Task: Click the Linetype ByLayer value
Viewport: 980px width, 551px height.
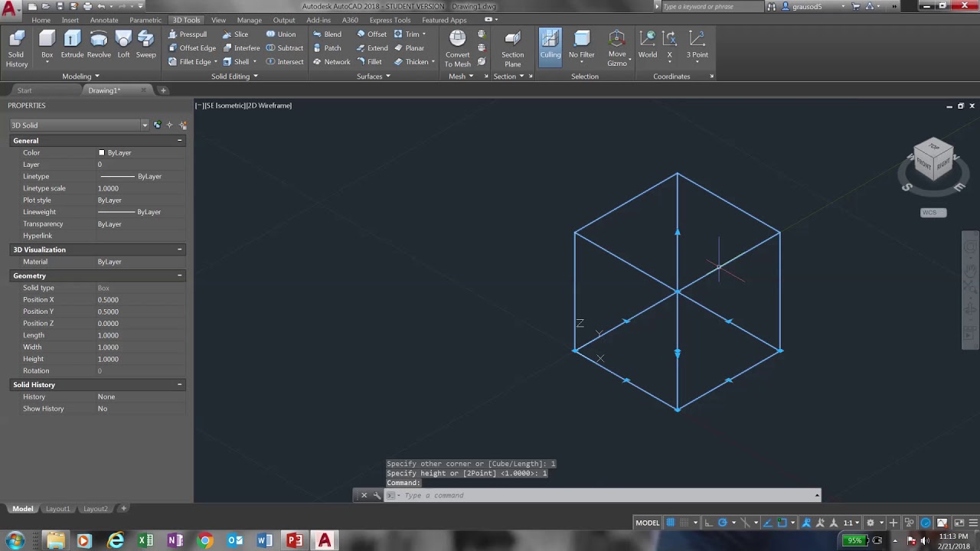Action: (141, 177)
